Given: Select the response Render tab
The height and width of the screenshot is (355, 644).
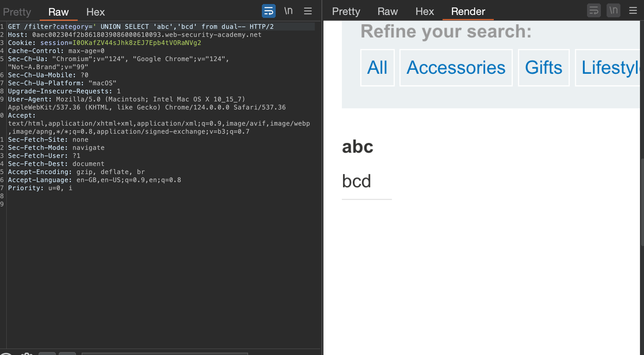Looking at the screenshot, I should pyautogui.click(x=468, y=11).
